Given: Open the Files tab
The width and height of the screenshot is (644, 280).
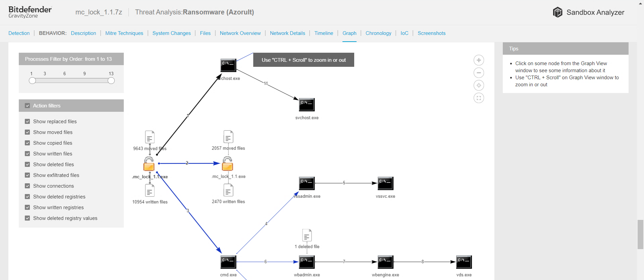Looking at the screenshot, I should pos(205,33).
